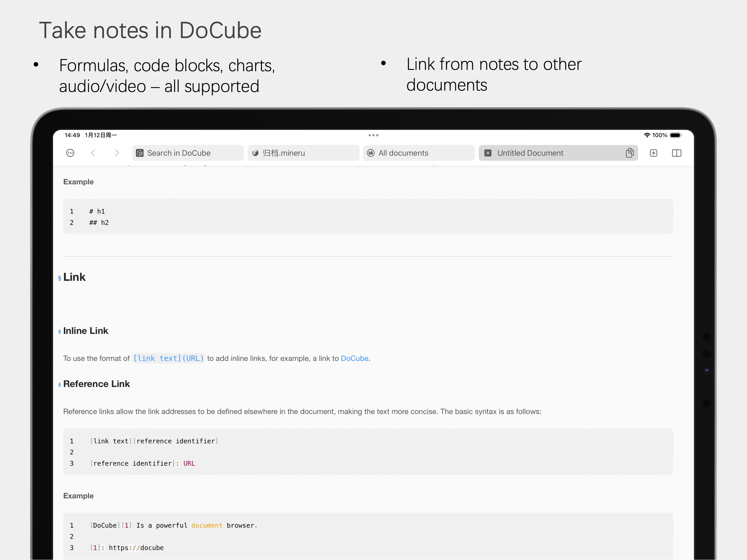Click the '# h1' code line
This screenshot has height=560, width=747.
tap(97, 211)
